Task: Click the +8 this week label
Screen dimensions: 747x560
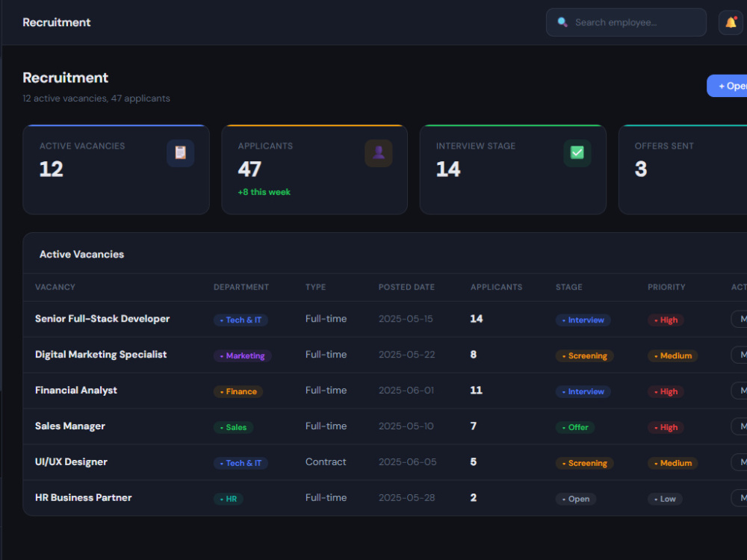Action: click(x=264, y=192)
